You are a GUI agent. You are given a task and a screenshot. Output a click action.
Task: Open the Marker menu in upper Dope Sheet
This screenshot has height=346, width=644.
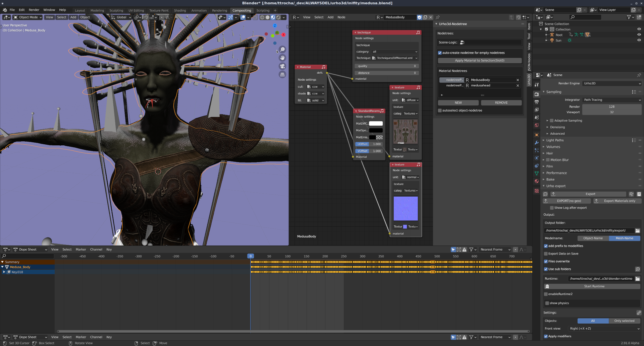[81, 250]
